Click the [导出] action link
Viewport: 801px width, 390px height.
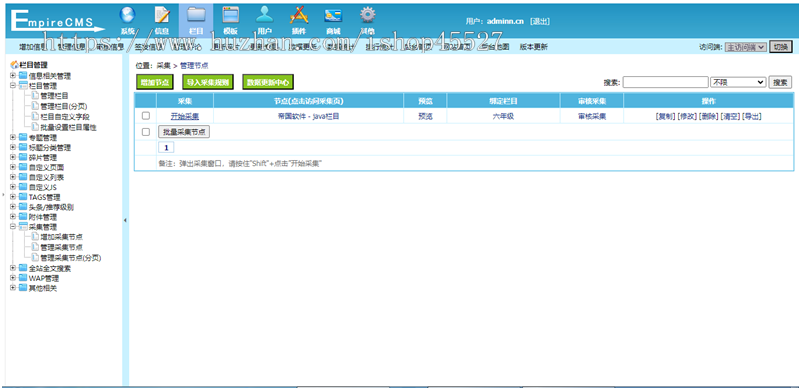click(x=751, y=117)
